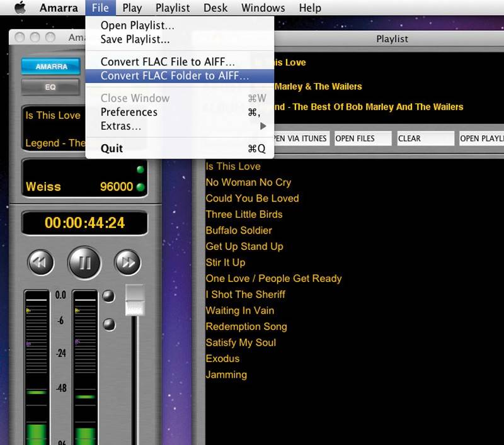Open Preferences from the File menu

pos(180,112)
